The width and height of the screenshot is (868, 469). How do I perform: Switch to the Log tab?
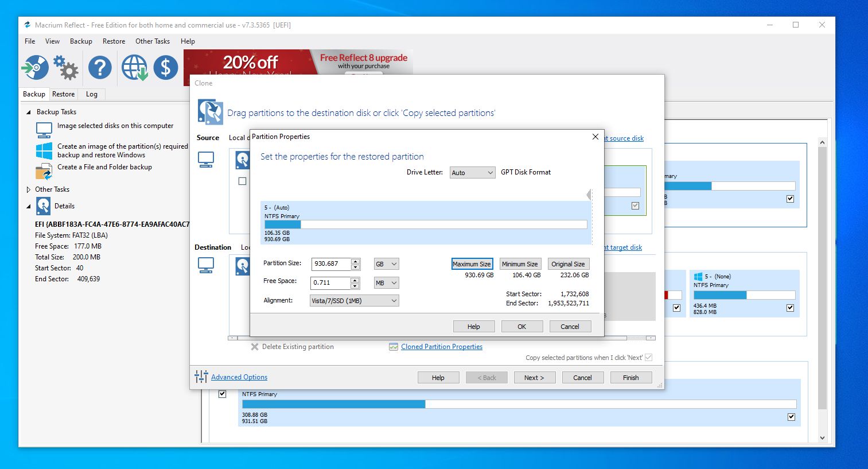(92, 94)
